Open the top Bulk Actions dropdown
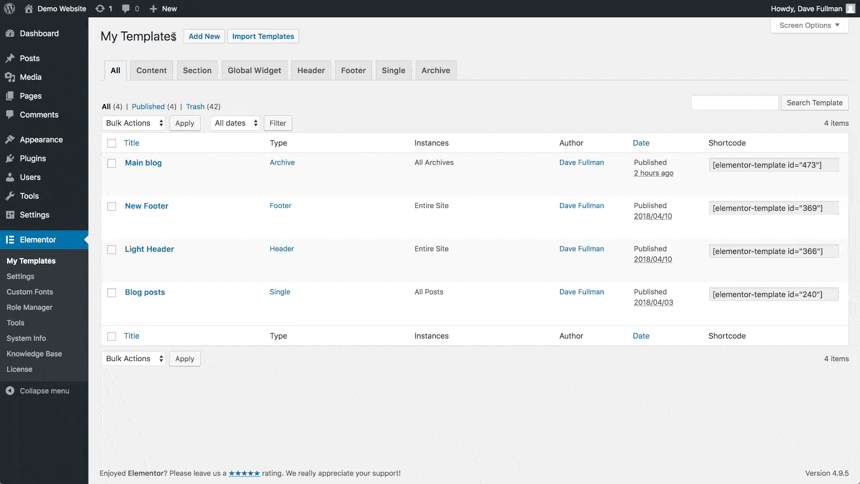Viewport: 860px width, 484px height. coord(134,123)
